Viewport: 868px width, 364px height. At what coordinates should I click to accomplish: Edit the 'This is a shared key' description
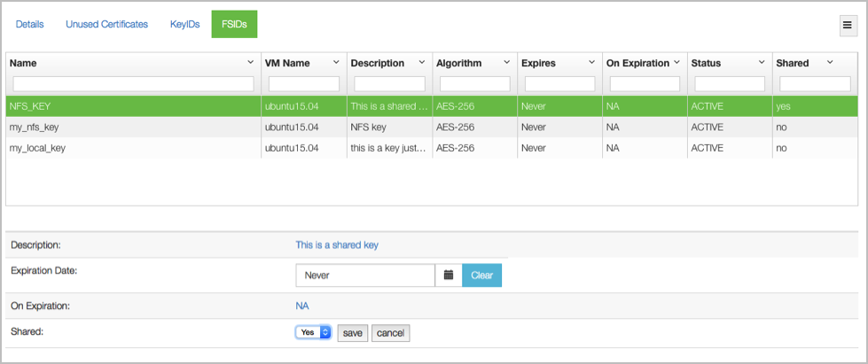[337, 244]
